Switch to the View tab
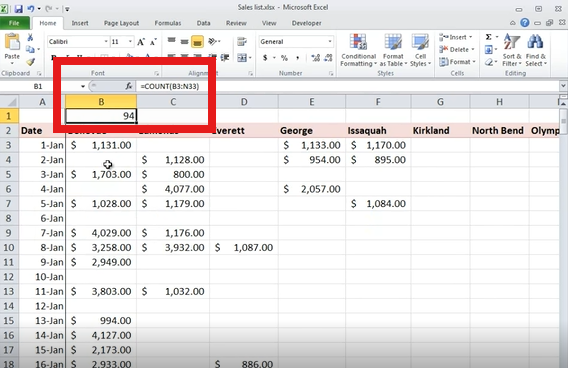This screenshot has height=368, width=568. (x=269, y=23)
